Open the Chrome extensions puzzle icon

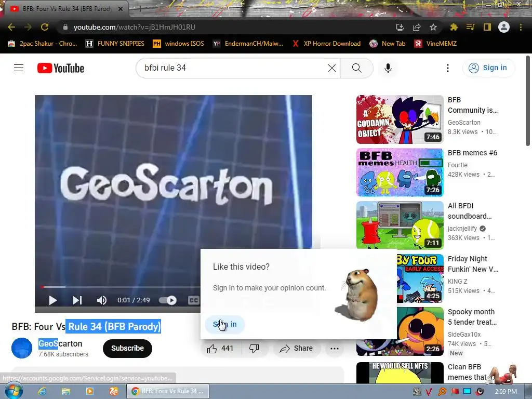454,27
